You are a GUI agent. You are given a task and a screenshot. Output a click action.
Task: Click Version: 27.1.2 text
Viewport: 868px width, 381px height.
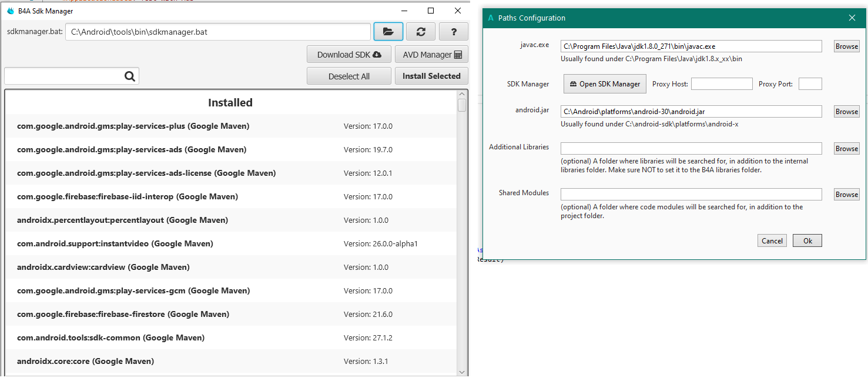[368, 337]
